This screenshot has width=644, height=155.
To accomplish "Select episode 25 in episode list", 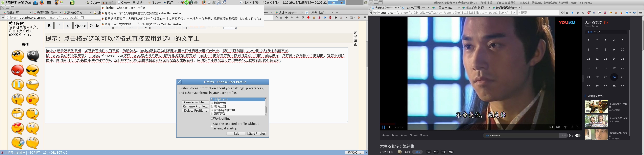I will click(x=622, y=77).
